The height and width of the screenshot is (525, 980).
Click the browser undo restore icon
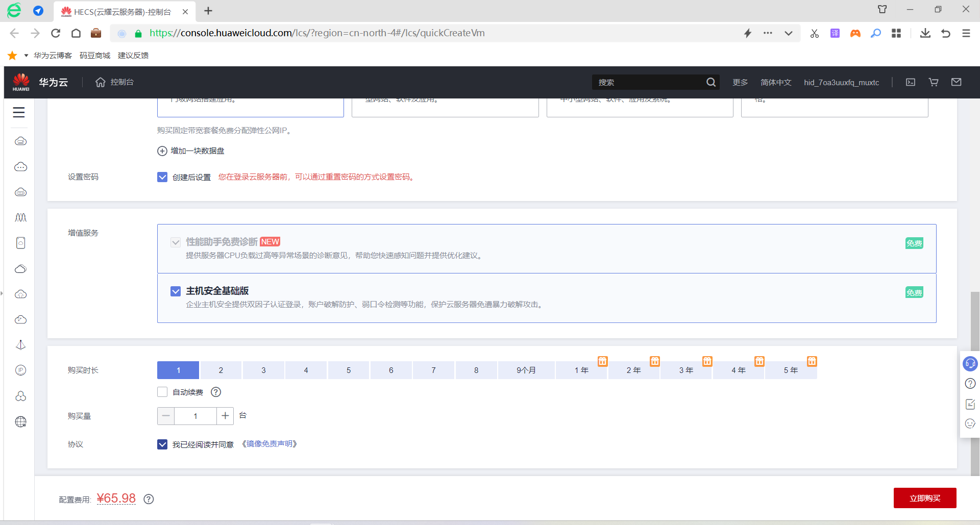(946, 33)
